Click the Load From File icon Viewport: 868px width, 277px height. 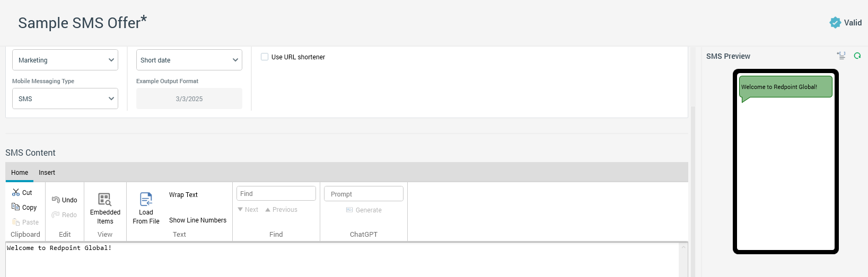tap(146, 200)
